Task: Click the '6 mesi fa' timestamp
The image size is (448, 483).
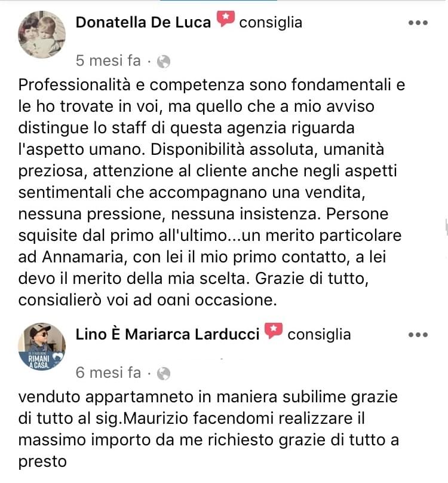Action: tap(108, 372)
